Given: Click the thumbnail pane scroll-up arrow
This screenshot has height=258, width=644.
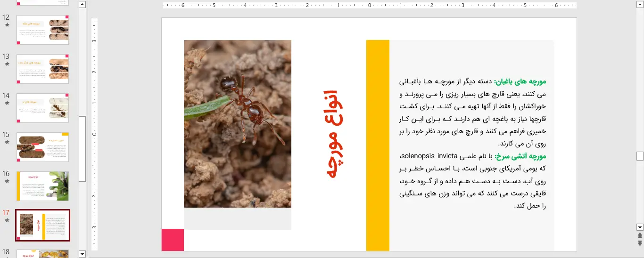Looking at the screenshot, I should [83, 5].
